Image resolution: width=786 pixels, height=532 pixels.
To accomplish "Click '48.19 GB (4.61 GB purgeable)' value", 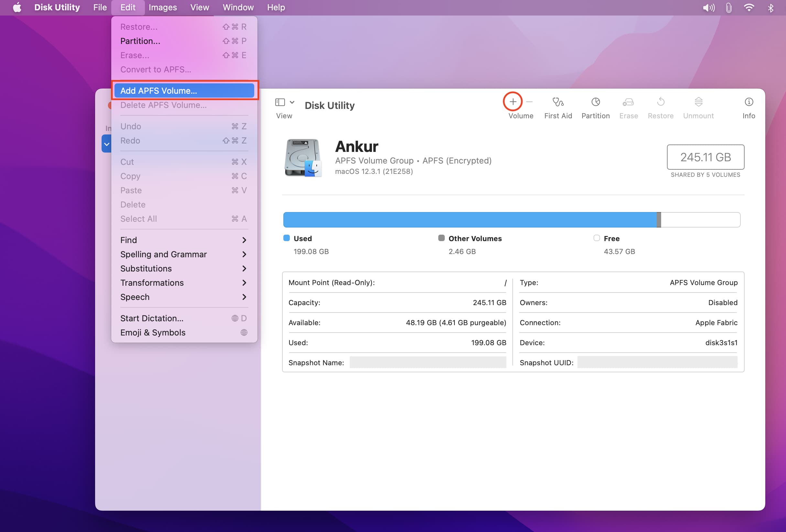I will pyautogui.click(x=456, y=323).
